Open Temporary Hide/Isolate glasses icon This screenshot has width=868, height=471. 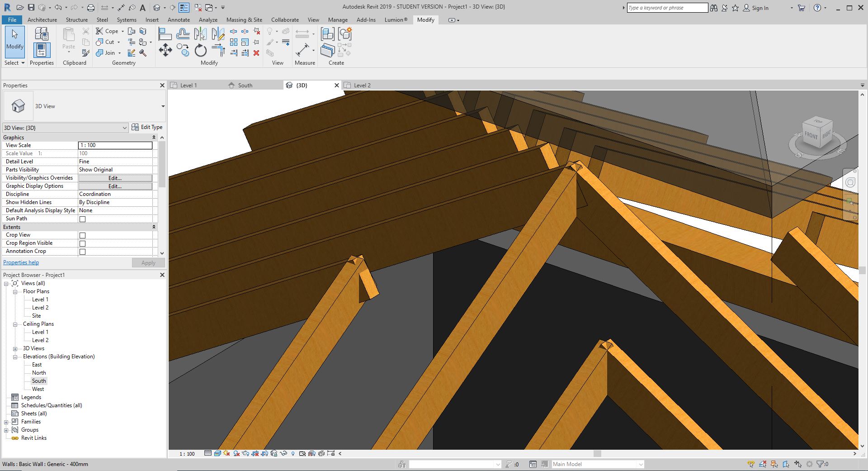click(x=284, y=453)
